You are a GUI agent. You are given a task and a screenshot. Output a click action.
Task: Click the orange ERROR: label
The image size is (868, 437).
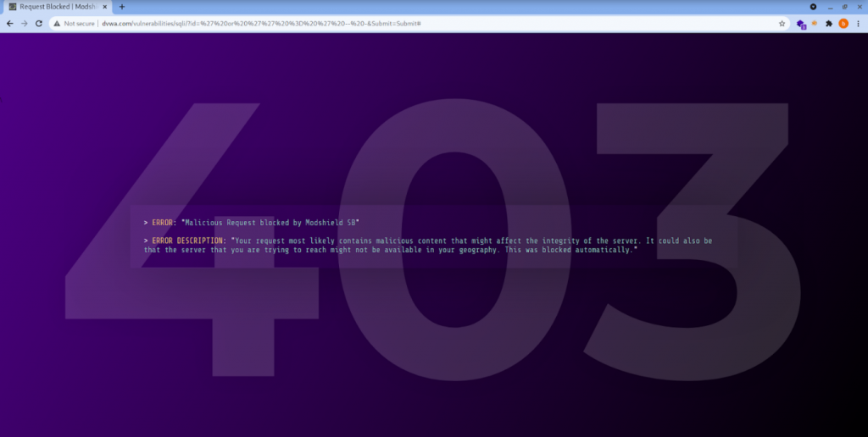pos(164,223)
